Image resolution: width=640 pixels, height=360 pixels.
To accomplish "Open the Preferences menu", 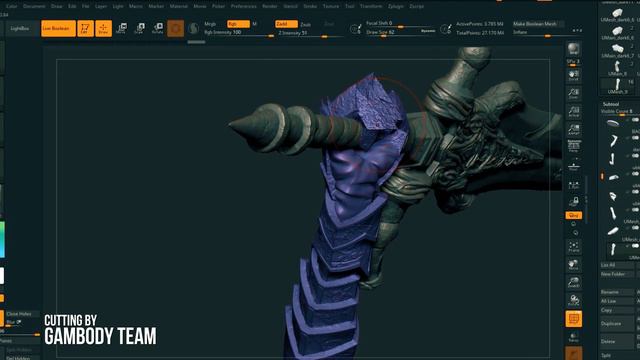I will coord(244,6).
